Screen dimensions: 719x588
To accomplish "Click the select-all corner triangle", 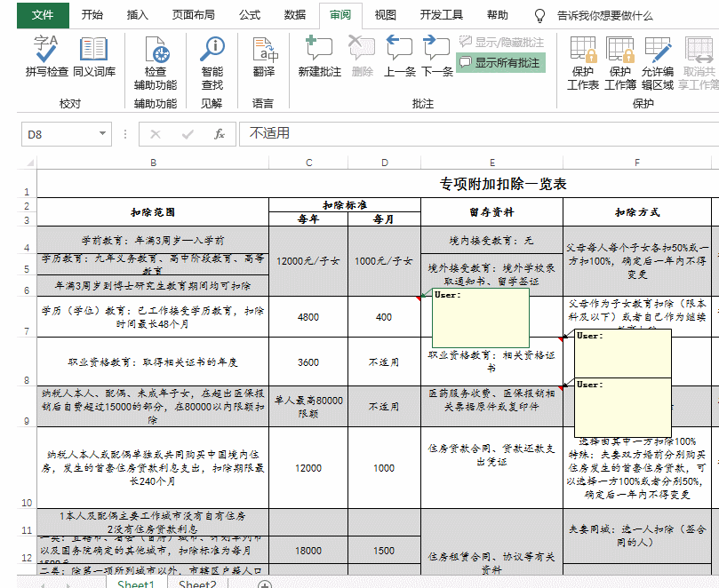I will (29, 163).
